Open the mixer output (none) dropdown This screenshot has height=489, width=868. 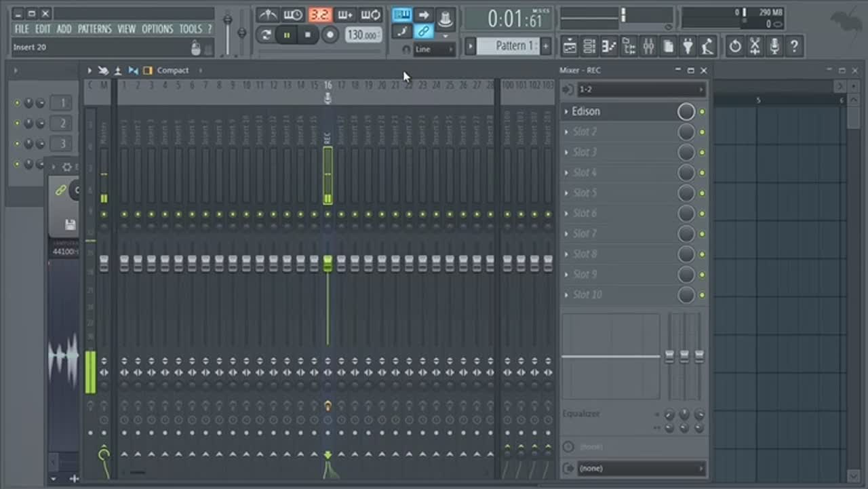(639, 468)
